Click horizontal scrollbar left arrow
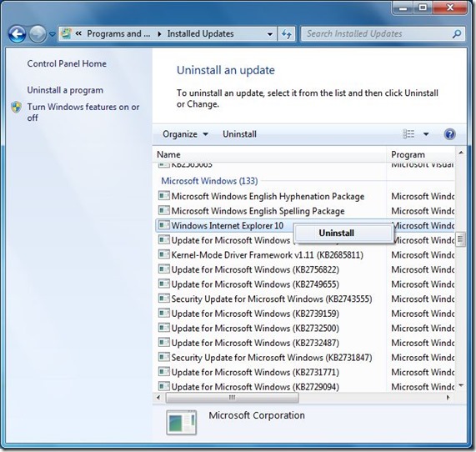476x452 pixels. click(x=158, y=397)
